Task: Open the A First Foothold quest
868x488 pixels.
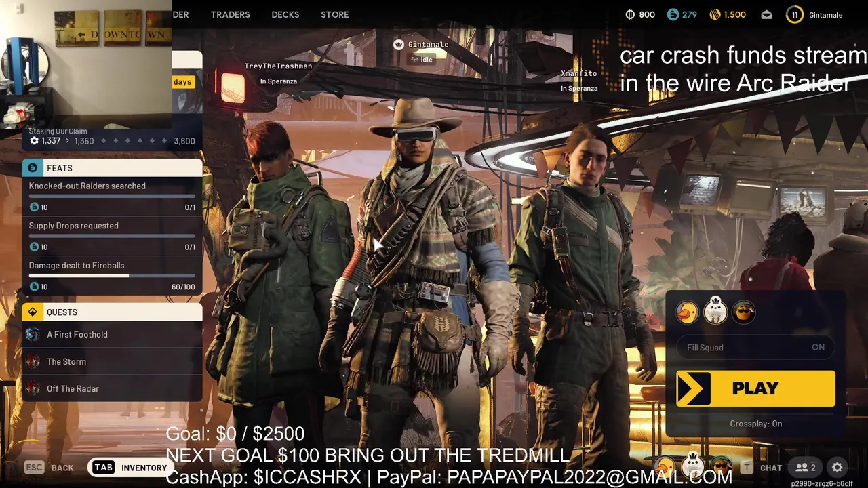Action: (x=112, y=334)
